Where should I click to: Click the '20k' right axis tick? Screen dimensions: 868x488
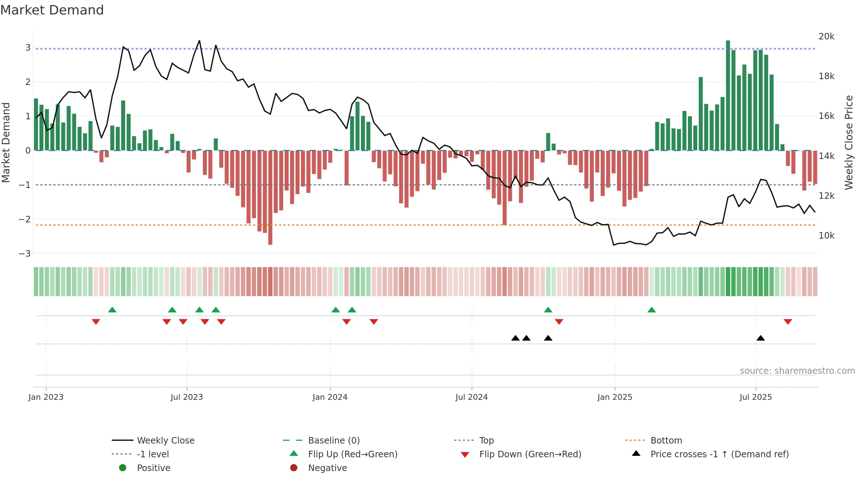pos(827,36)
